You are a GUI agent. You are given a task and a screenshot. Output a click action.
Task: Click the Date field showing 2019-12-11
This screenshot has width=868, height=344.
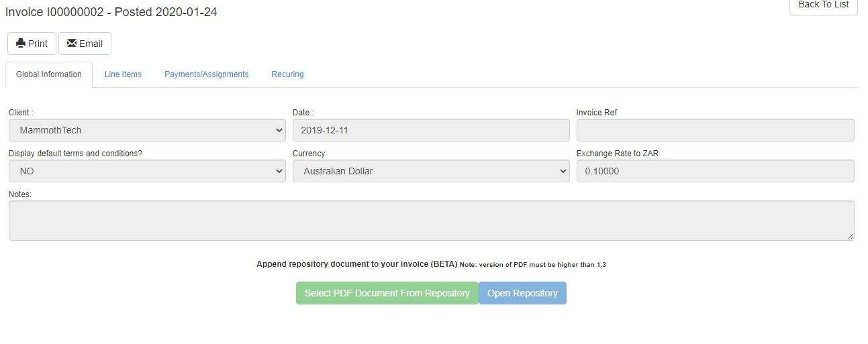click(x=431, y=130)
